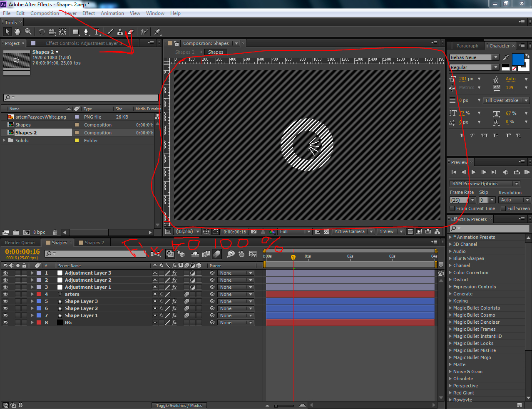Hide Shape Layer 3 visibility
This screenshot has width=532, height=409.
[5, 302]
